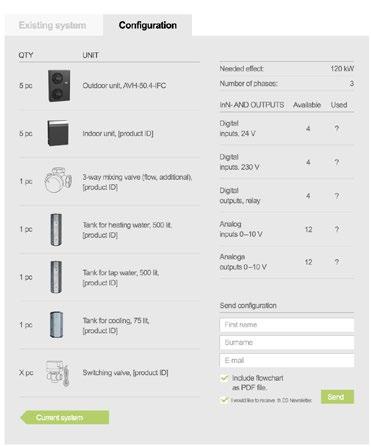The width and height of the screenshot is (371, 447).
Task: Open the Configuration tab
Action: pyautogui.click(x=148, y=25)
